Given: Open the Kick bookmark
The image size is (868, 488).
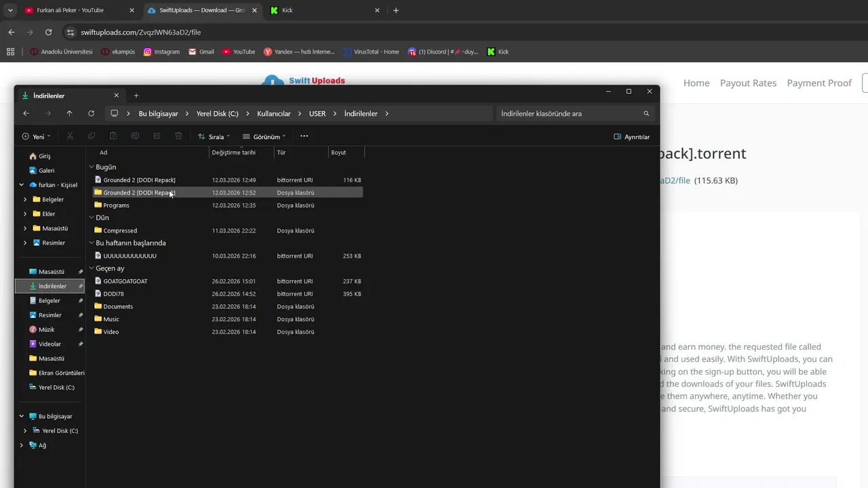Looking at the screenshot, I should 498,52.
